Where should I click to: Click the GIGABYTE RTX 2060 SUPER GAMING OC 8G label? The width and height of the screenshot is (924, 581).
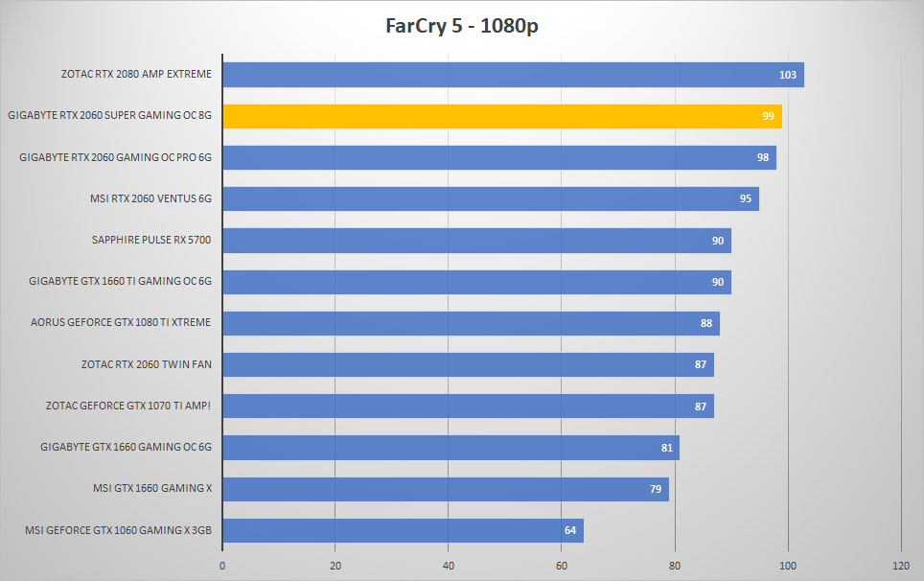[x=109, y=115]
